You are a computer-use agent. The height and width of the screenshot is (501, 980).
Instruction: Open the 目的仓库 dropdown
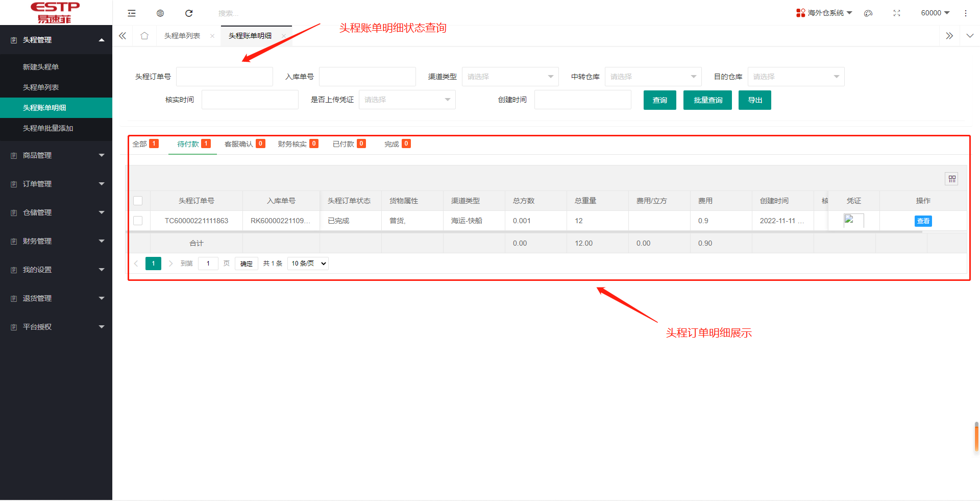coord(796,77)
